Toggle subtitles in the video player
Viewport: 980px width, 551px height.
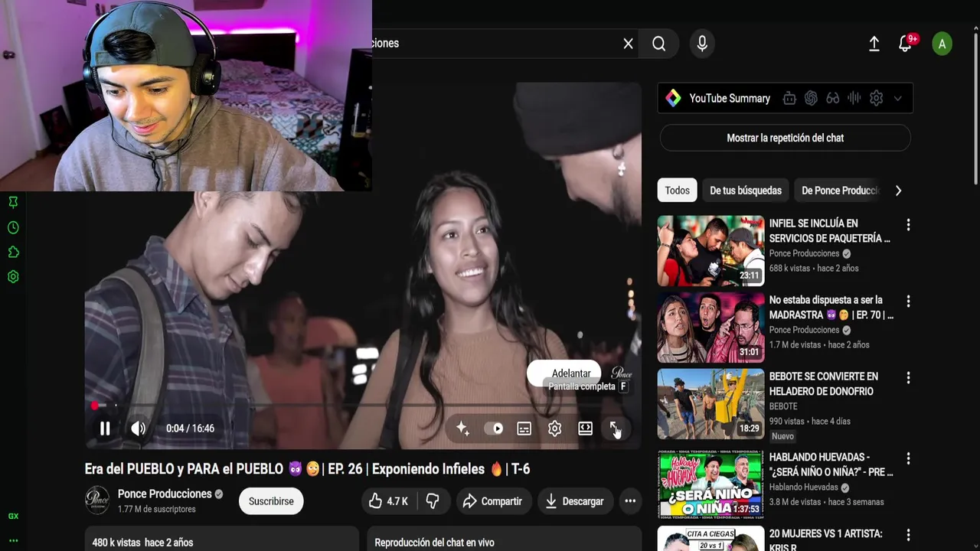click(x=524, y=429)
